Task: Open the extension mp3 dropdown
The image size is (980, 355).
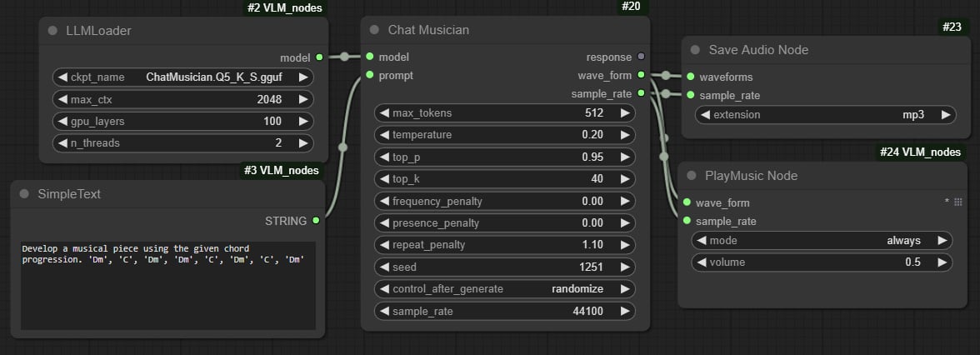Action: pyautogui.click(x=825, y=115)
